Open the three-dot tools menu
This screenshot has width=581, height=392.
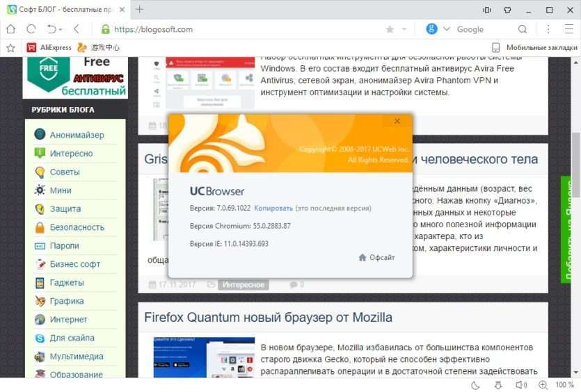tap(548, 29)
